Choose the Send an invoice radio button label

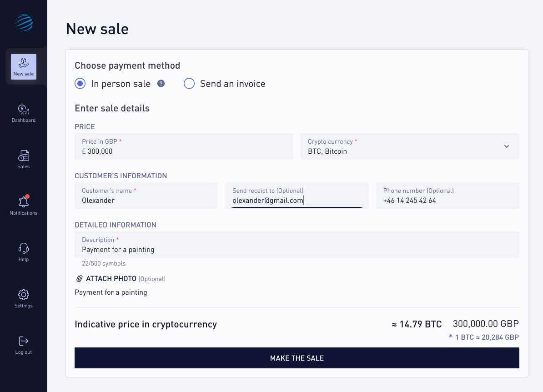click(232, 84)
